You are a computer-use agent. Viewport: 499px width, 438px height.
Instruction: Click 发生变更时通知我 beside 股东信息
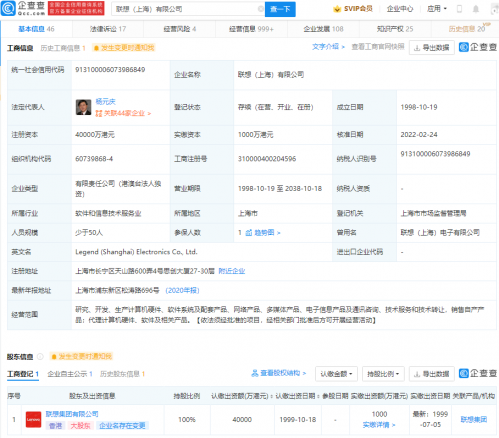[x=82, y=357]
